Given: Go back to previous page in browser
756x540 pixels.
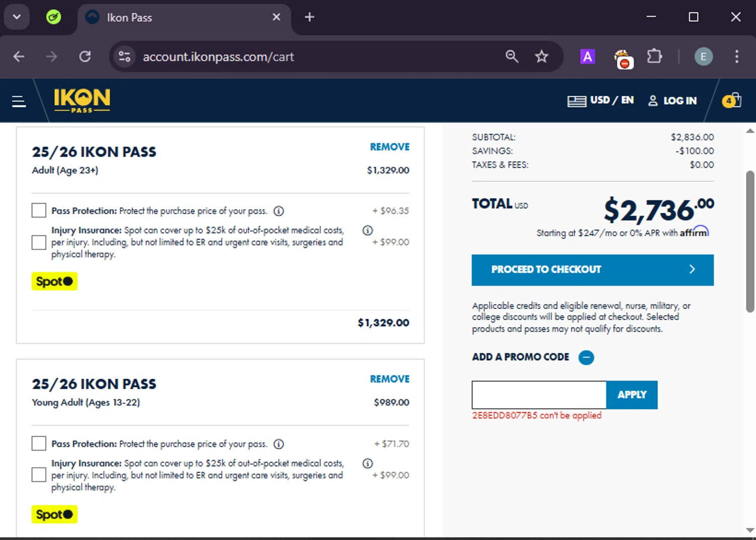Looking at the screenshot, I should pos(19,56).
